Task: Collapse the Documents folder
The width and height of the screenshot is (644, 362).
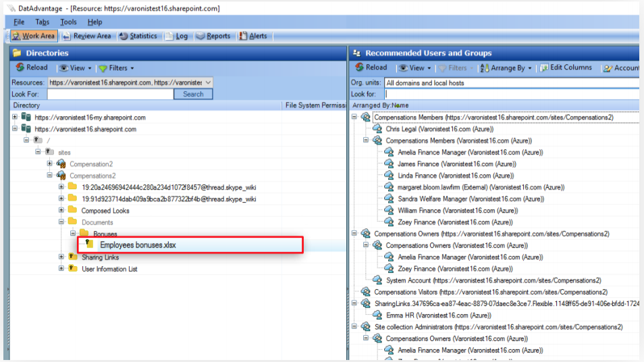Action: [x=61, y=222]
